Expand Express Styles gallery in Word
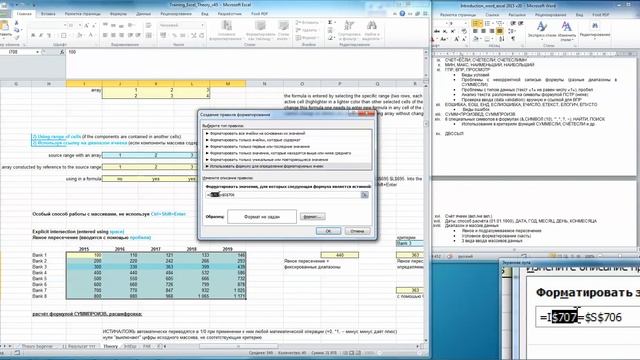 click(542, 31)
